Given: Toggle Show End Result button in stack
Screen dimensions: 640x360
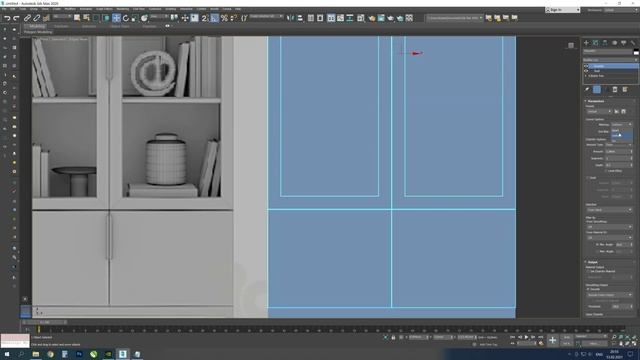Looking at the screenshot, I should coord(597,89).
